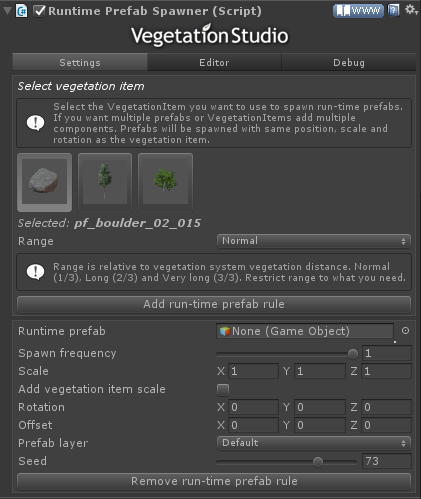
Task: Click the Scale X input field
Action: click(x=253, y=371)
